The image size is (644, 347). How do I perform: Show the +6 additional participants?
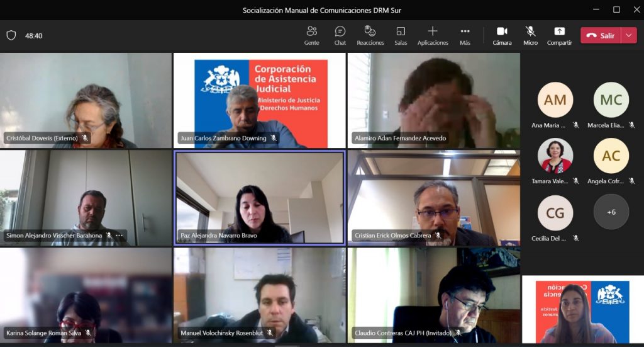point(611,212)
